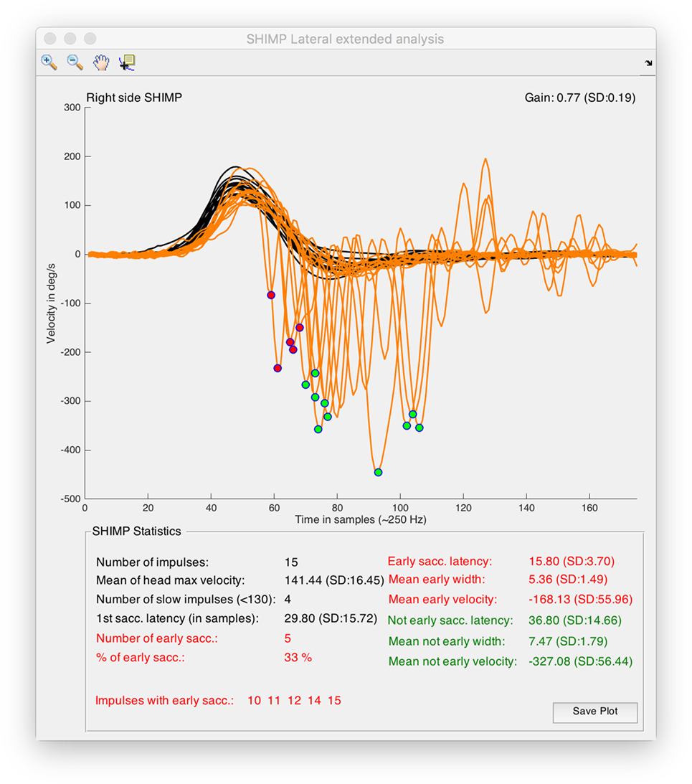The height and width of the screenshot is (784, 692).
Task: Click the red 'Early sacc. latency:' label
Action: [440, 562]
